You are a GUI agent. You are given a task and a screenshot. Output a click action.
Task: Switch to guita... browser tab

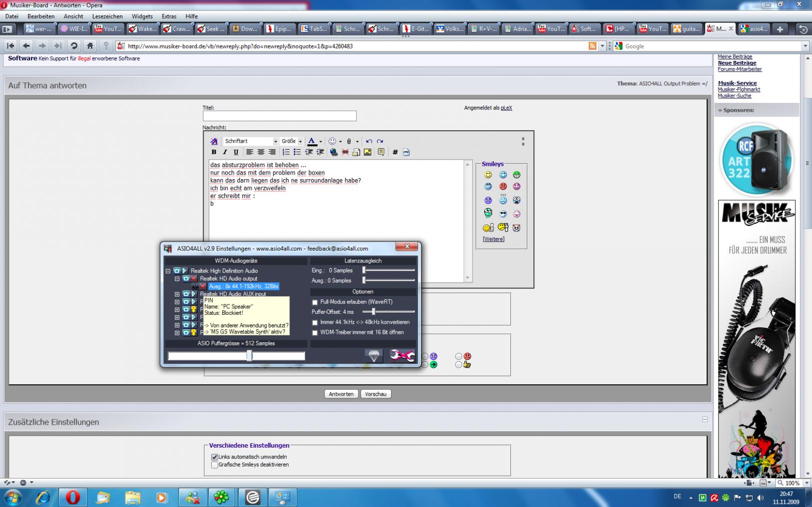(687, 29)
